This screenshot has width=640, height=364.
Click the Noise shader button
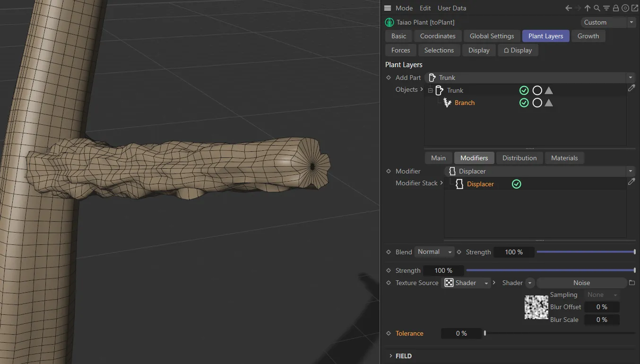[x=581, y=283]
